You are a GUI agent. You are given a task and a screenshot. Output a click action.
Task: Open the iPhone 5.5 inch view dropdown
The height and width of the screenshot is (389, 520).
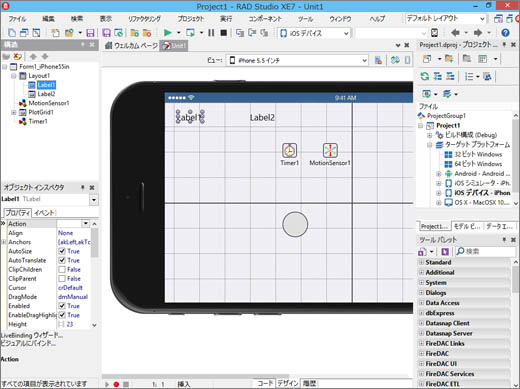click(364, 60)
